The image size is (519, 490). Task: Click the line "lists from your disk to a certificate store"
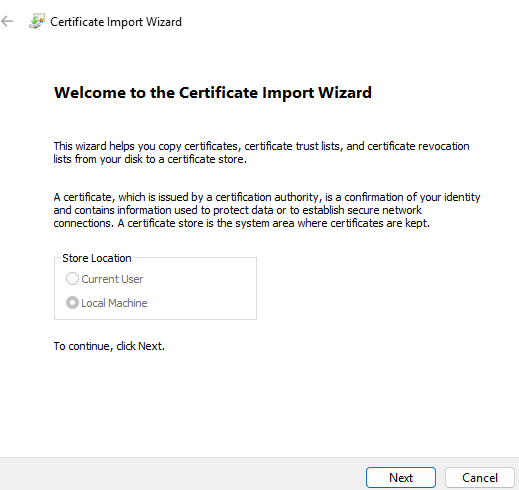click(x=150, y=159)
